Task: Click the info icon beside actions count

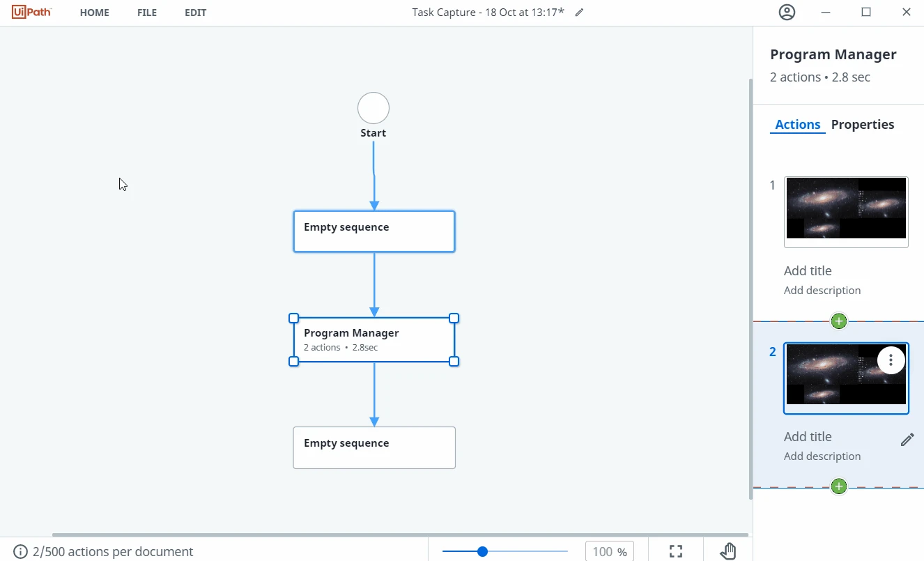Action: (x=21, y=552)
